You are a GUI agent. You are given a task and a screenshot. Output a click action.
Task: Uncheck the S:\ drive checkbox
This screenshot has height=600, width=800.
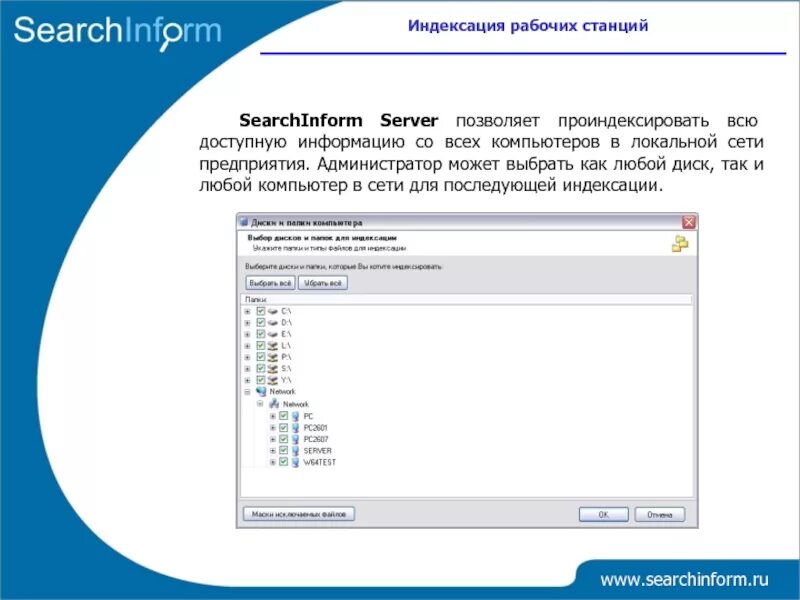261,368
